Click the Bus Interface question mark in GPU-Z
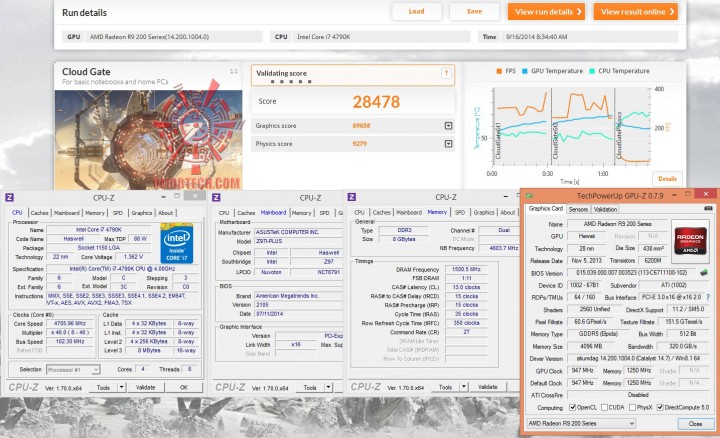720x438 pixels. tap(708, 297)
